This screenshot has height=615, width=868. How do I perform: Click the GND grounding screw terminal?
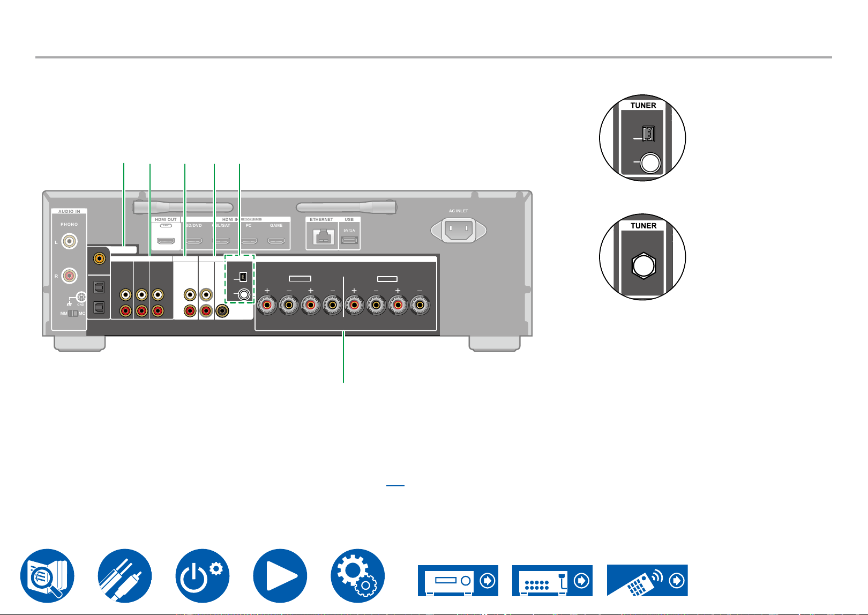(81, 296)
